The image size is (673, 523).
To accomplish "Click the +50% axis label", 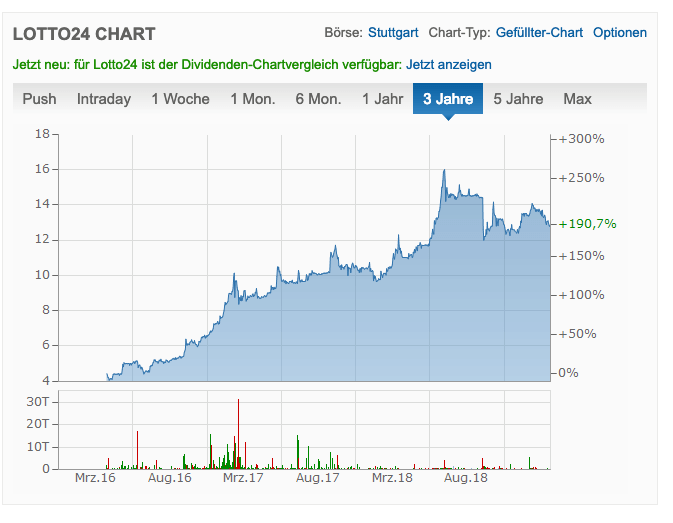I will click(x=577, y=334).
